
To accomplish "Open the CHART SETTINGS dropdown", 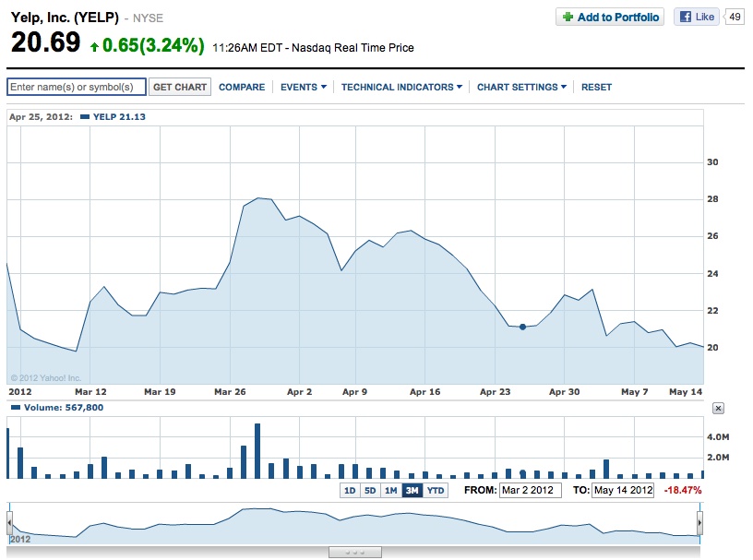I will coord(521,87).
